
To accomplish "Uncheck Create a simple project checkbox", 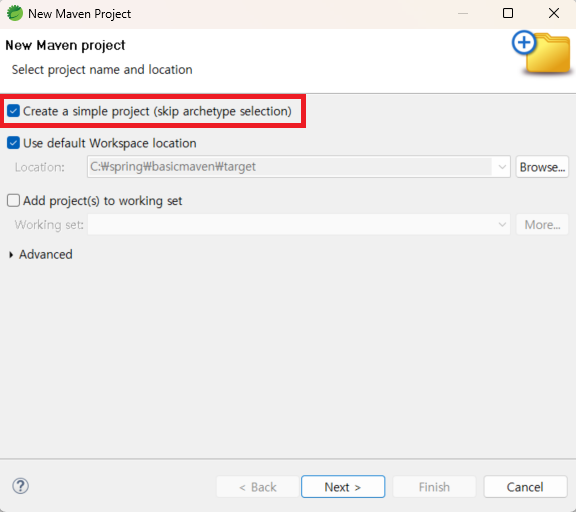I will [13, 111].
